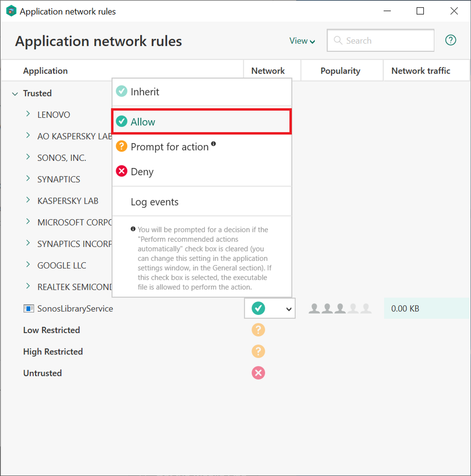Expand the LENOVO vendor group
The width and height of the screenshot is (471, 476).
(x=28, y=114)
